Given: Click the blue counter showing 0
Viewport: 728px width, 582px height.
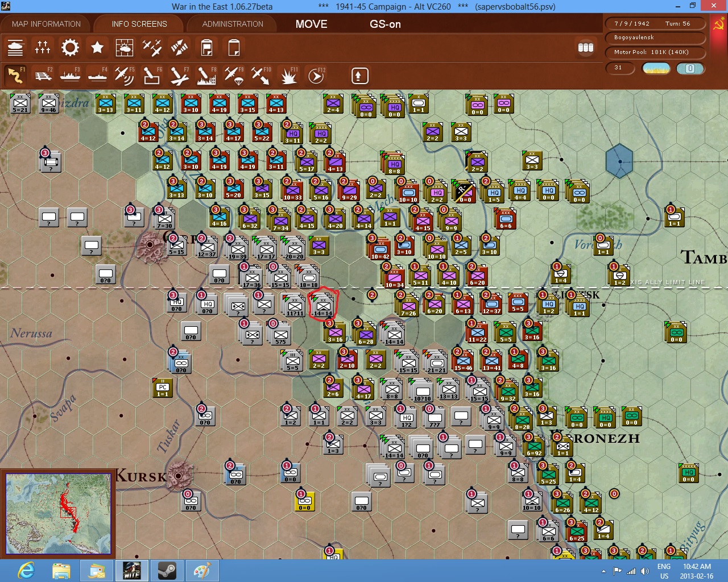Looking at the screenshot, I should [x=690, y=68].
